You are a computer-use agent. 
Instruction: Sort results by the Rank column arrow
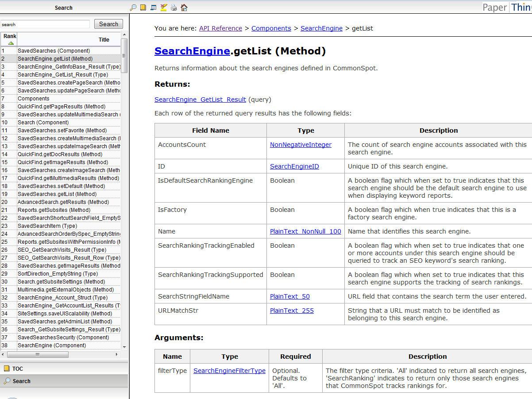click(11, 43)
